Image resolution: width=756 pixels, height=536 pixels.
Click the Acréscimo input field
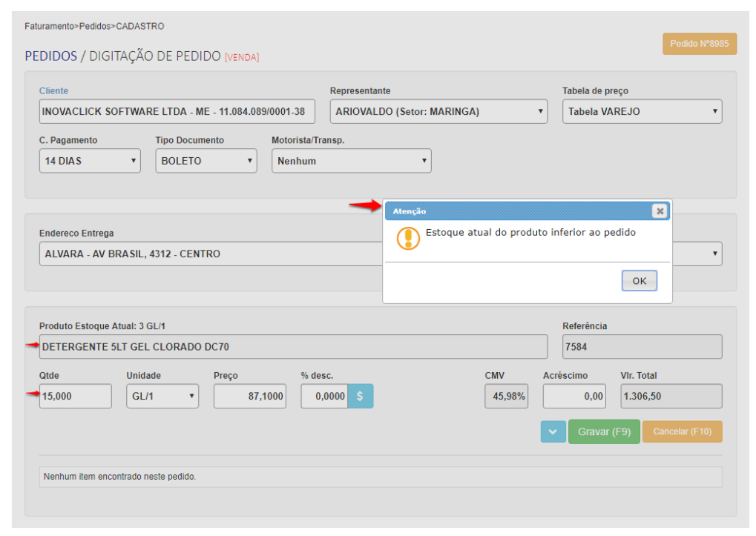(574, 397)
